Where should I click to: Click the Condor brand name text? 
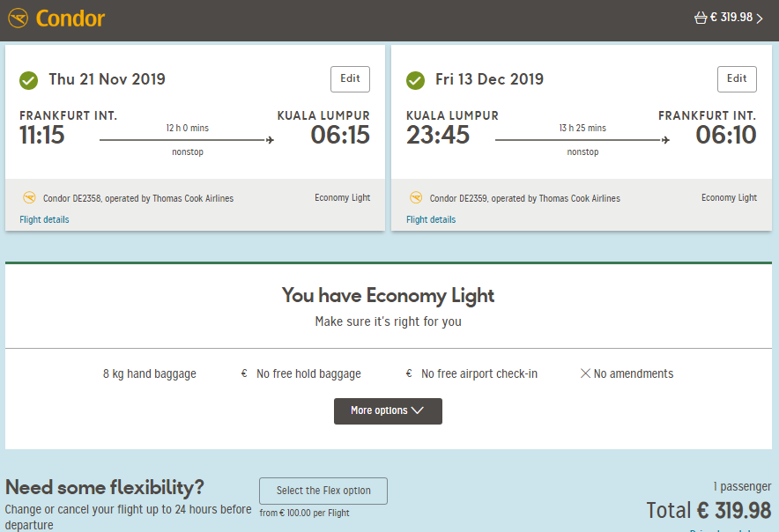click(70, 18)
